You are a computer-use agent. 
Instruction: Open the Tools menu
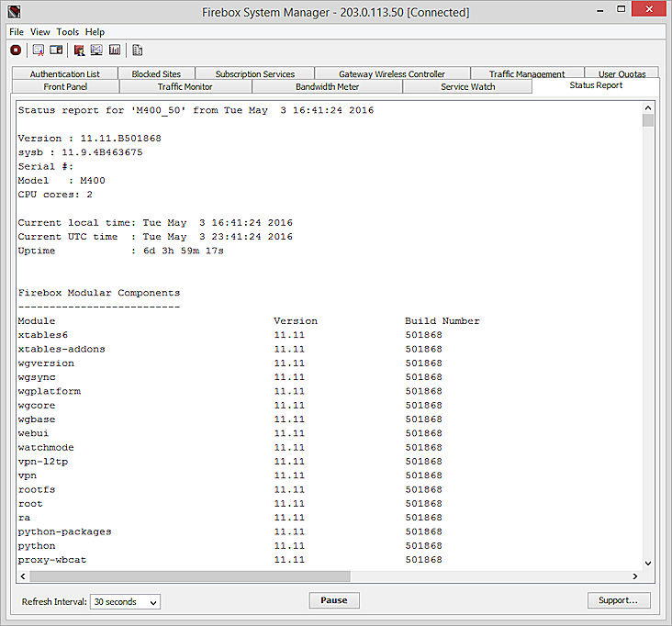(68, 31)
